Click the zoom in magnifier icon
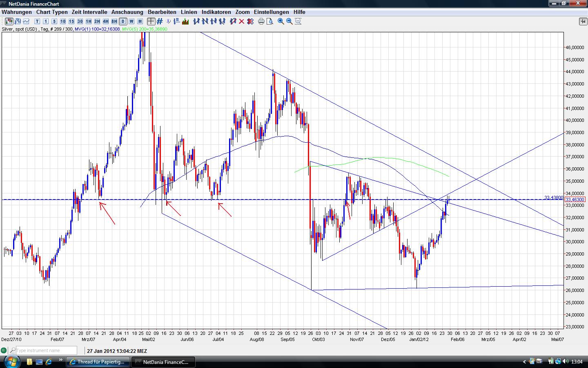The image size is (588, 368). pyautogui.click(x=281, y=21)
